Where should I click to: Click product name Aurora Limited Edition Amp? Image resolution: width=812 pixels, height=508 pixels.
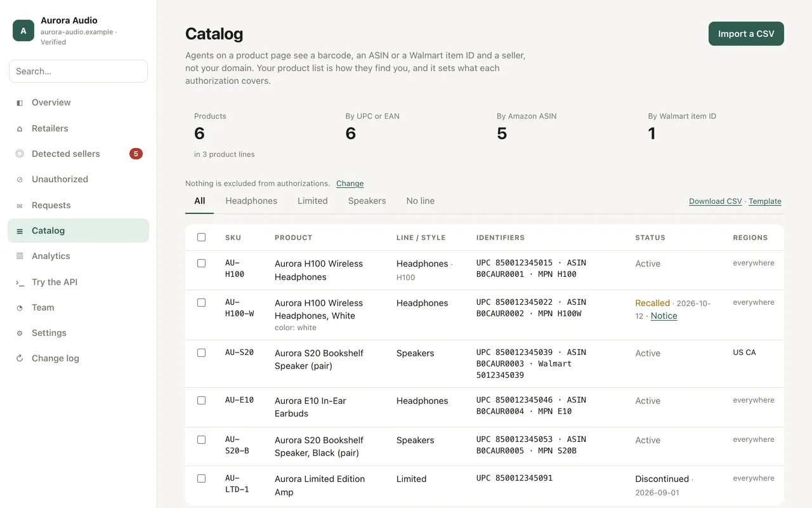tap(320, 486)
